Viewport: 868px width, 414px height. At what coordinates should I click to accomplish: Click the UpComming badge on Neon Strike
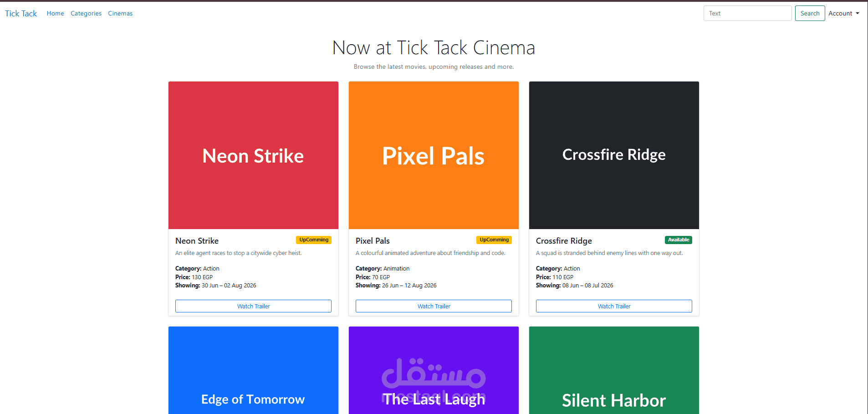(314, 240)
